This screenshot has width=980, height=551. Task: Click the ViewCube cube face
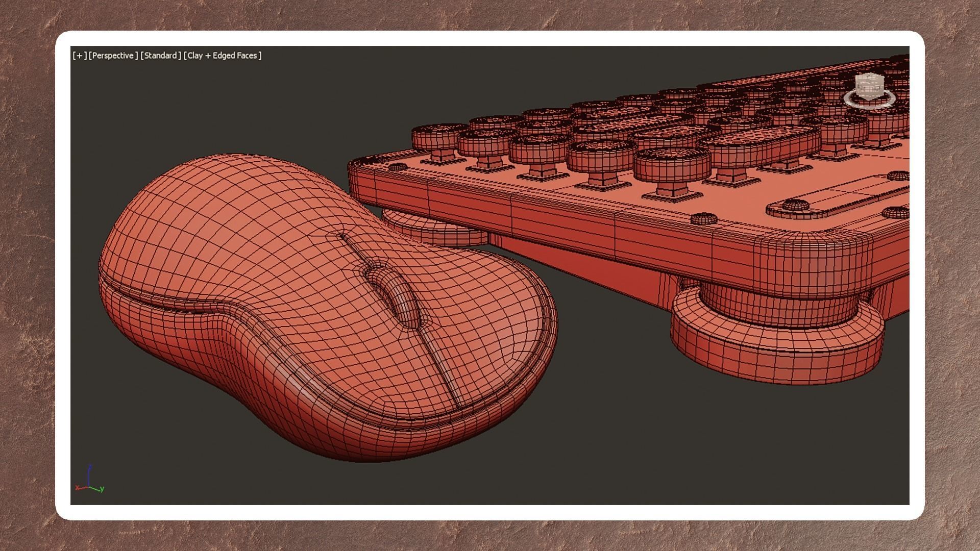pos(870,86)
